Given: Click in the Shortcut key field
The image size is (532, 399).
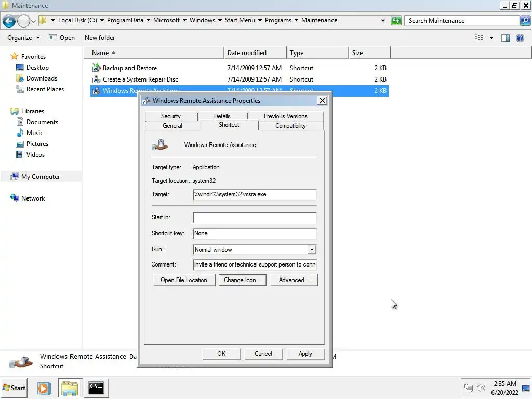Looking at the screenshot, I should click(255, 233).
